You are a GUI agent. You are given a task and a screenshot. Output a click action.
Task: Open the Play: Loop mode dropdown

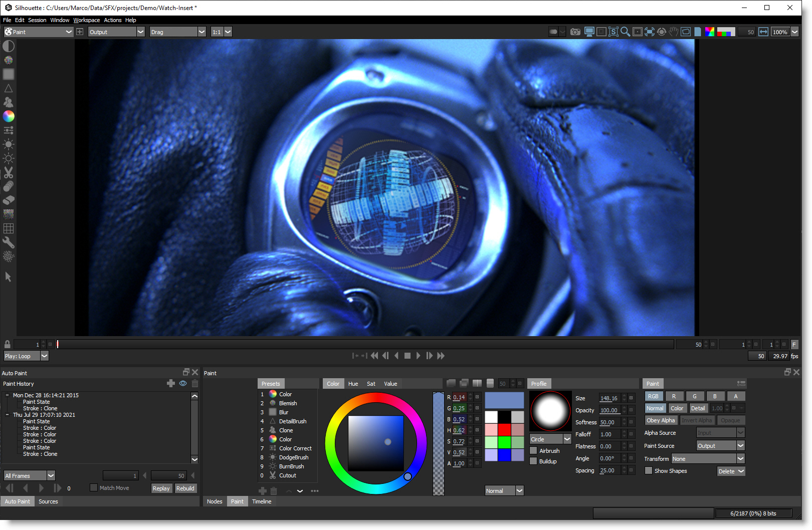click(x=44, y=356)
